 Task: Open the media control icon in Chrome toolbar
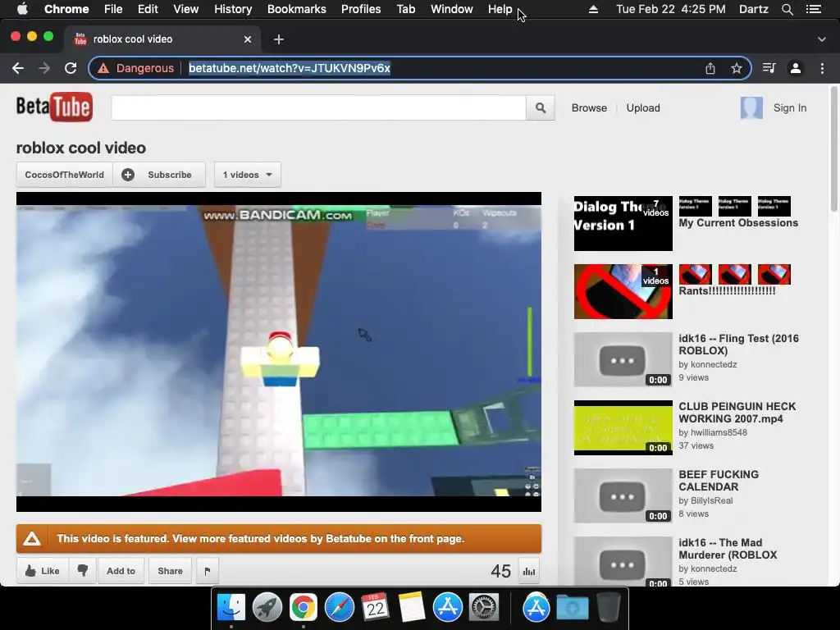click(x=769, y=68)
